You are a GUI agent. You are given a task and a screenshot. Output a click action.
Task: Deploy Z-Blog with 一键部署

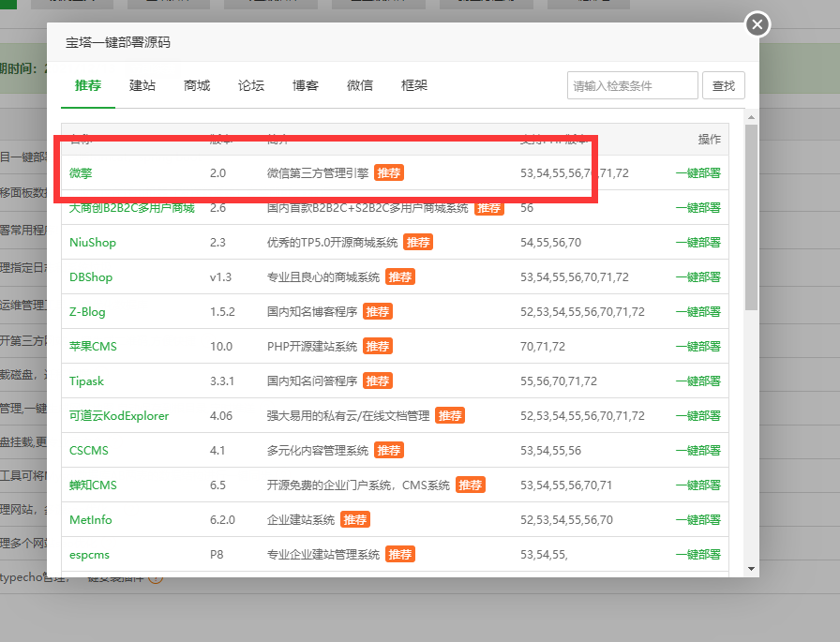click(x=698, y=312)
